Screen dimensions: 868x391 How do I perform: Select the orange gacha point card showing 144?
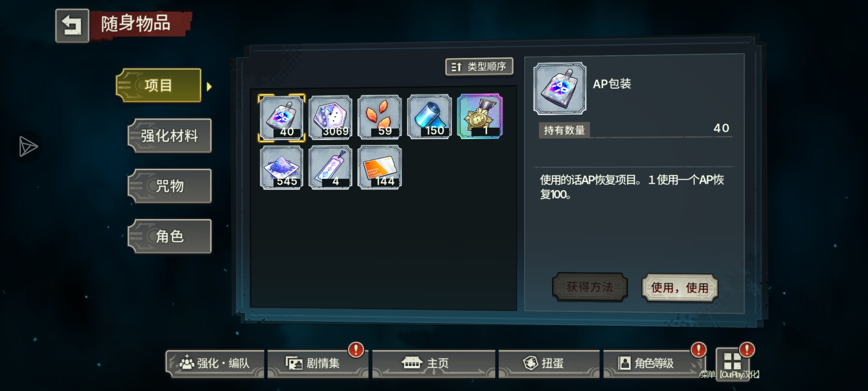380,168
